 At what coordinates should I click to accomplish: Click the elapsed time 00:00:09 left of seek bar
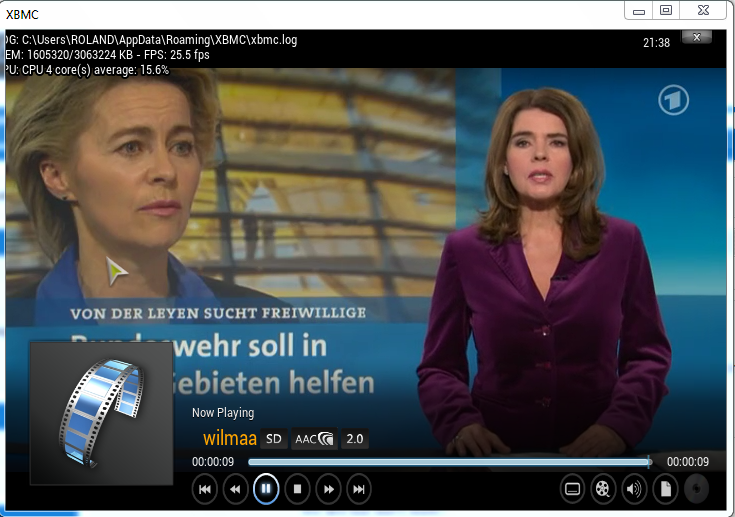click(x=213, y=462)
